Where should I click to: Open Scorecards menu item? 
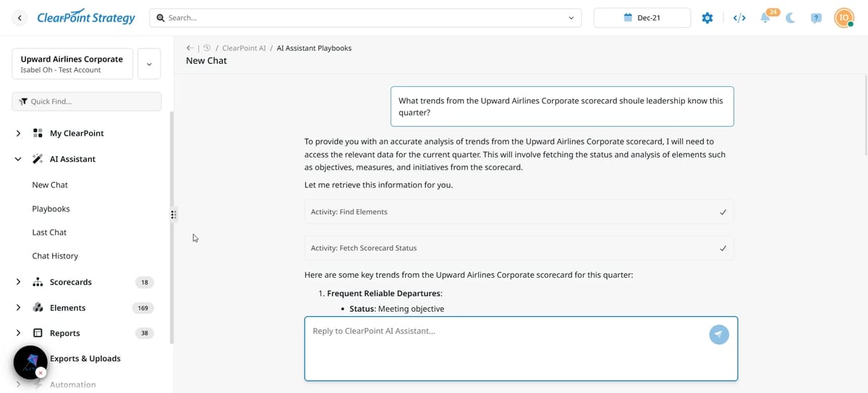pyautogui.click(x=71, y=282)
